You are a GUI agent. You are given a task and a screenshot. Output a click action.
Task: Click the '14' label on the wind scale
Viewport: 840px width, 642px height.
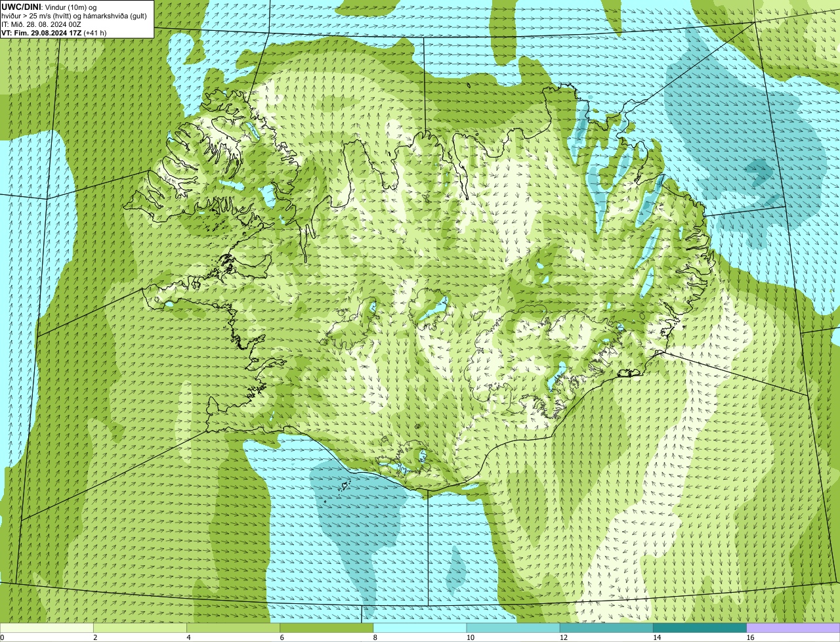point(657,637)
